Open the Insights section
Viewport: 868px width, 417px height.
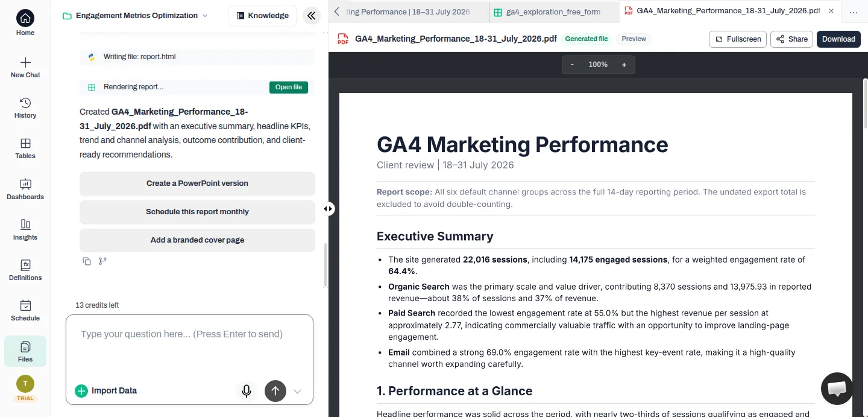tap(25, 230)
